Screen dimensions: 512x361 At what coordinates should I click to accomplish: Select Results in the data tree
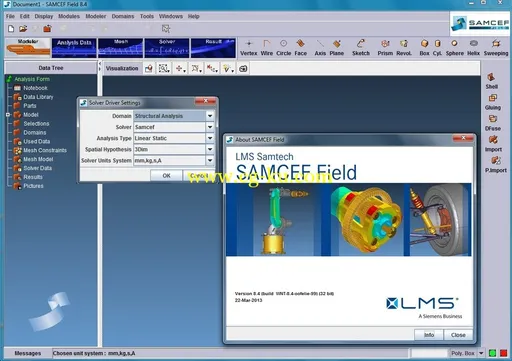coord(33,177)
